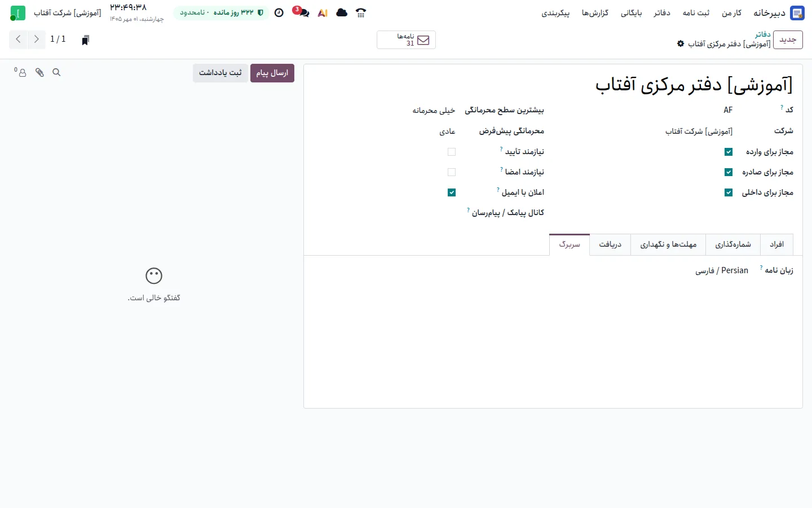Screen dimensions: 812x508
Task: Open the activities clock icon
Action: tap(279, 13)
